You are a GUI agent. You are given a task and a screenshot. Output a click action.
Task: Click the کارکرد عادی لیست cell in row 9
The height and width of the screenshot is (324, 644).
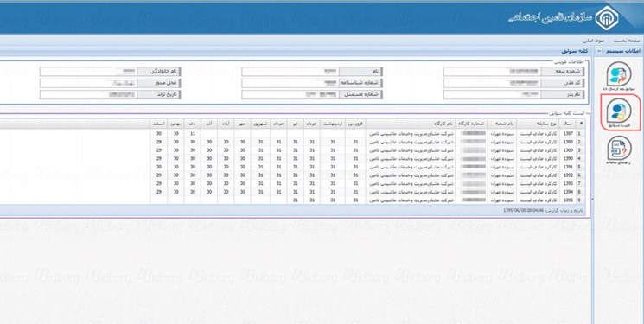[538, 200]
